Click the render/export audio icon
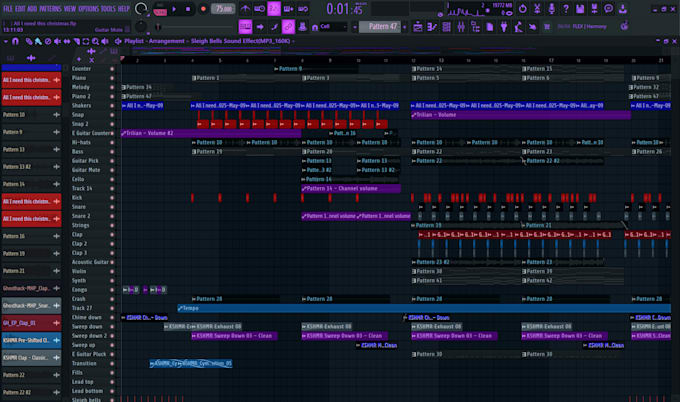Image resolution: width=680 pixels, height=402 pixels. pyautogui.click(x=595, y=8)
